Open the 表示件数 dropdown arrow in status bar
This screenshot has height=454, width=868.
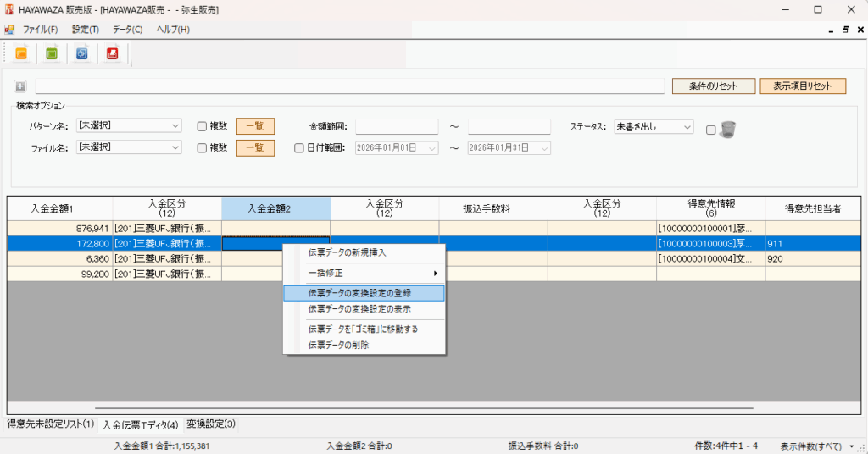click(850, 446)
